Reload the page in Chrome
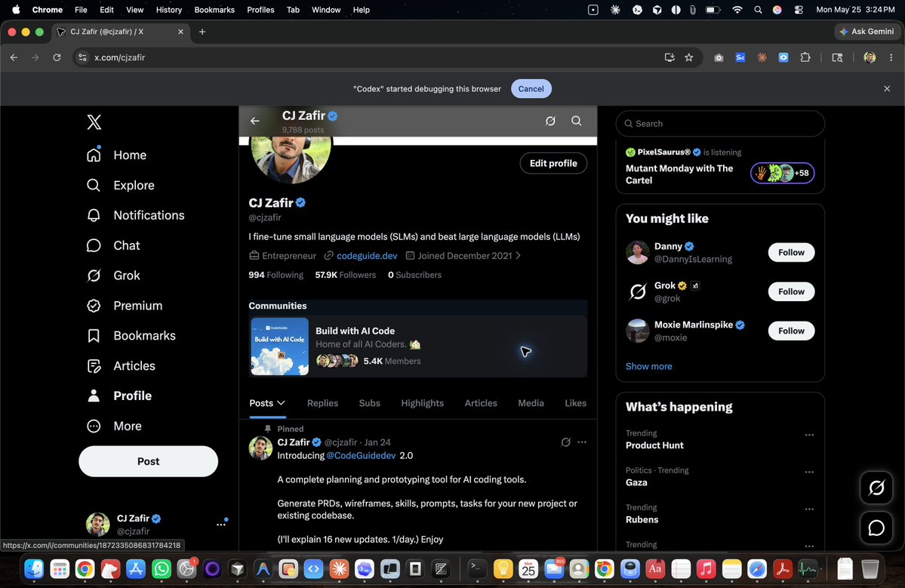 point(57,57)
